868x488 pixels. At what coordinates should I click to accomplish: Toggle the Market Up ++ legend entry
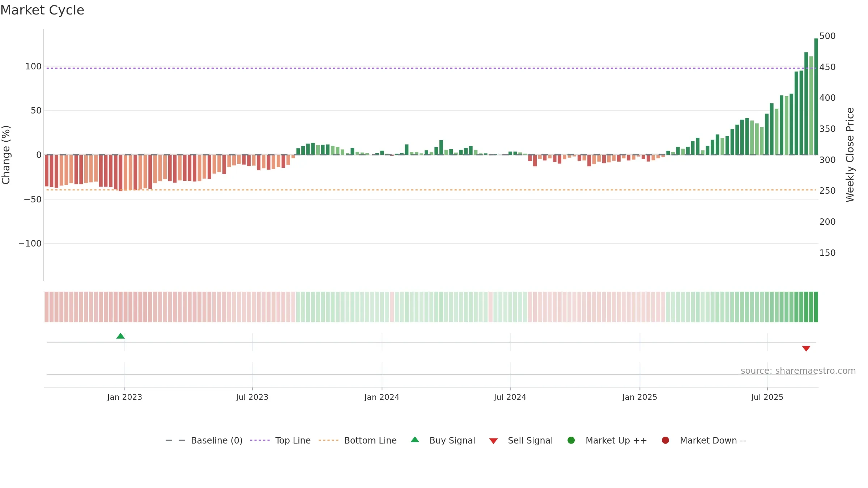point(607,440)
